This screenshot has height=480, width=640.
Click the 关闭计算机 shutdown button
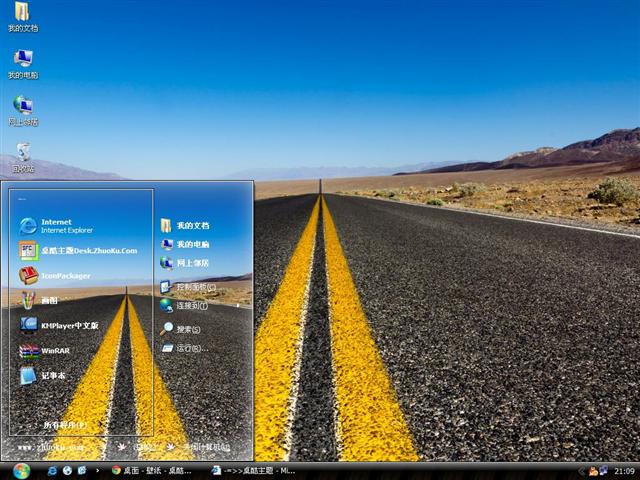click(x=199, y=447)
